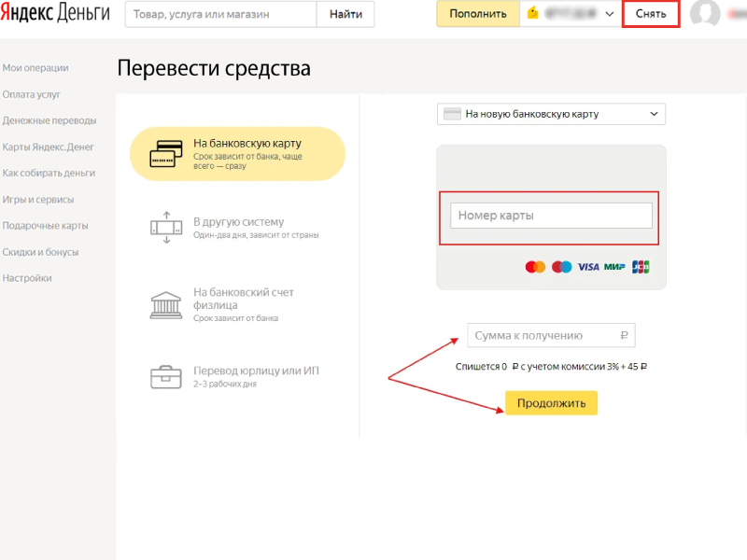Viewport: 747px width, 560px height.
Task: Click the briefcase icon for 'Перевод юрлицу или ИП'
Action: (x=164, y=377)
